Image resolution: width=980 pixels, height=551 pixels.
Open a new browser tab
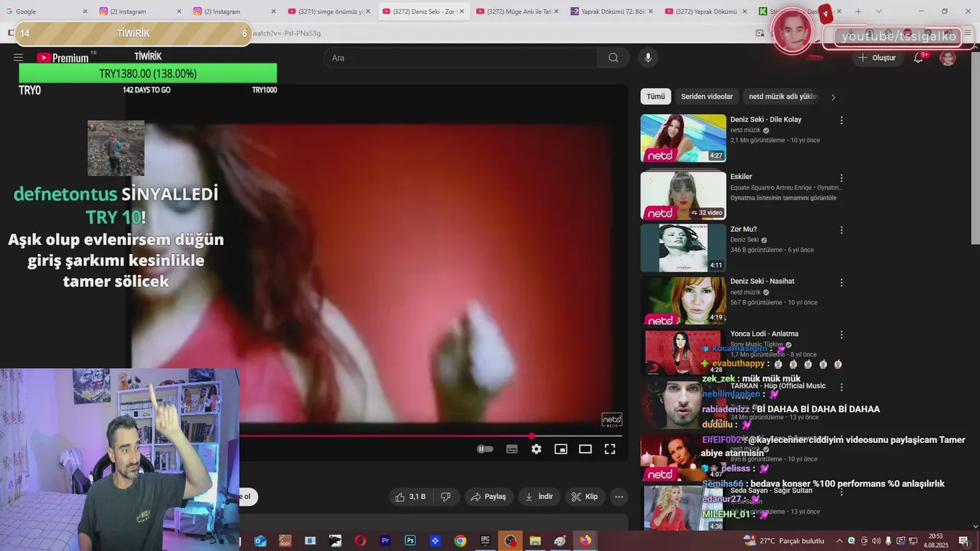(858, 11)
